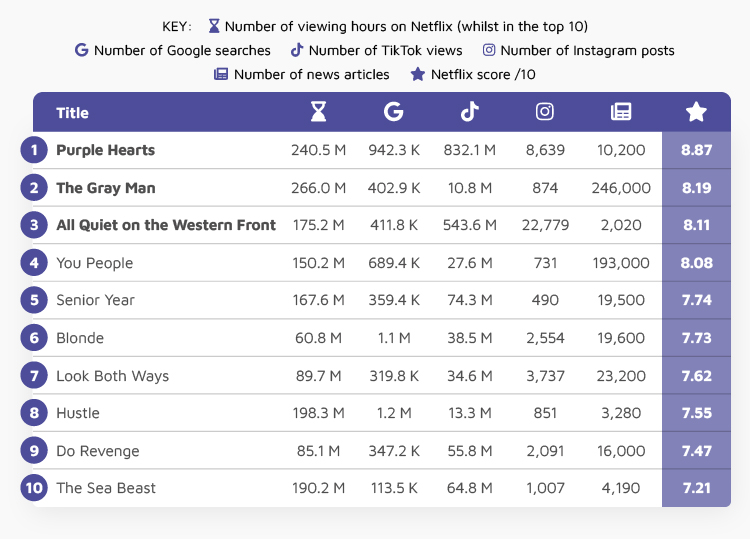This screenshot has width=750, height=539.
Task: Click the Google G icon in the key legend
Action: tap(82, 50)
